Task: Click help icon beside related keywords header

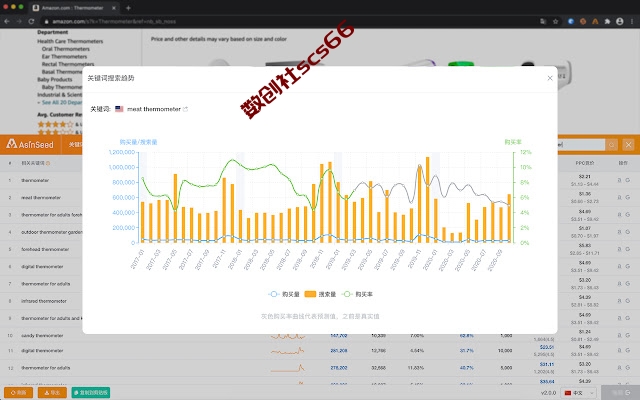Action: coord(48,163)
